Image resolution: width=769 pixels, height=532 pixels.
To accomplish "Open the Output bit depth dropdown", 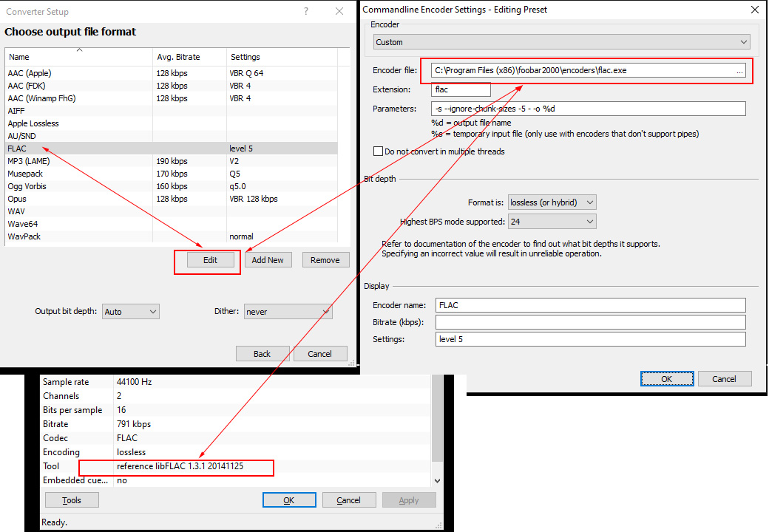I will point(131,312).
